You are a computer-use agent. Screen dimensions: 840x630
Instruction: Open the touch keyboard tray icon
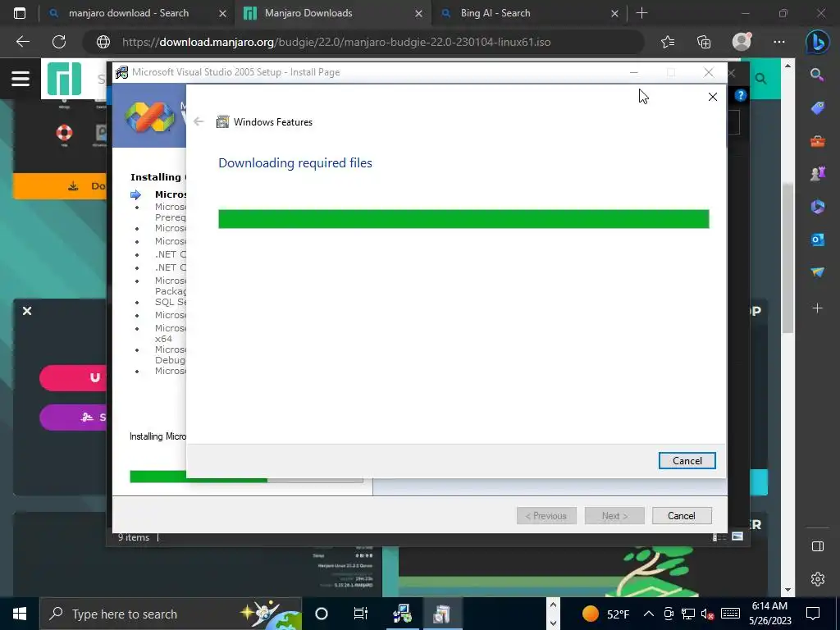pos(730,614)
